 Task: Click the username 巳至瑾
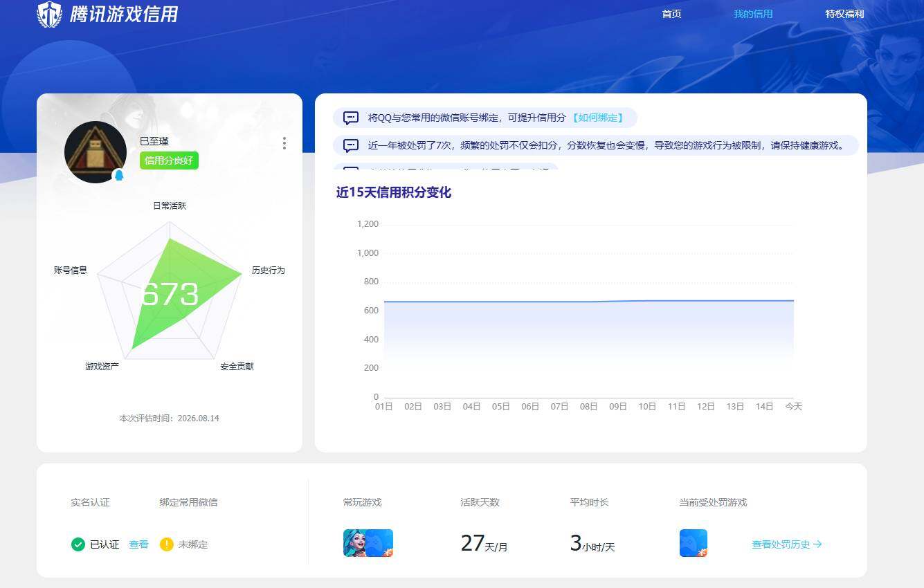[x=154, y=141]
